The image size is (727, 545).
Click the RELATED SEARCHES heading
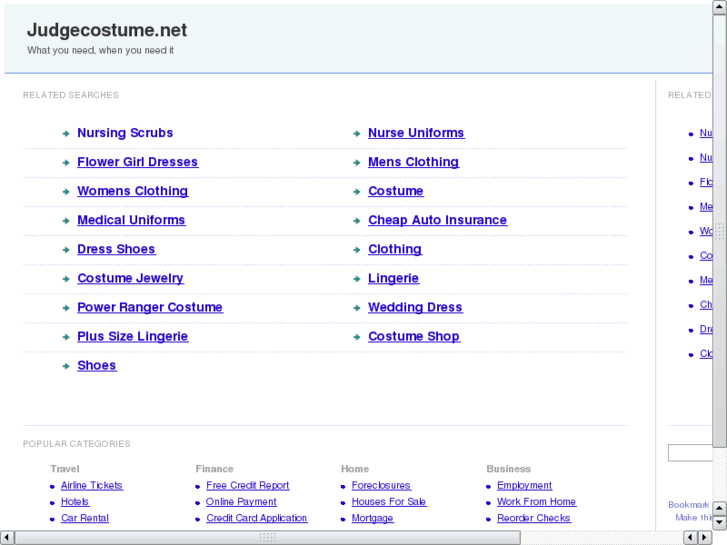[71, 95]
